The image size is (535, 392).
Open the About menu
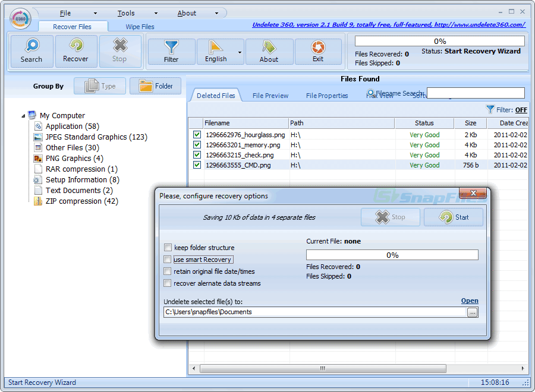coord(187,13)
